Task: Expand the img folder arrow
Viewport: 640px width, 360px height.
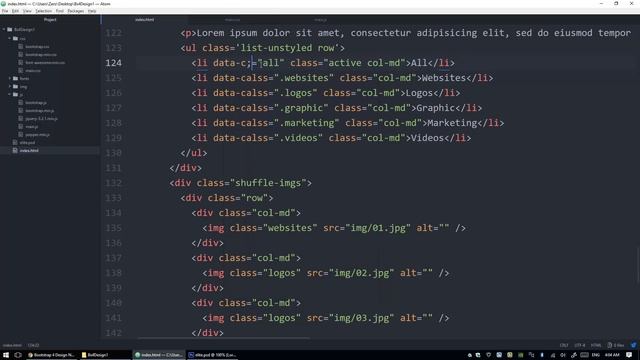Action: coord(10,87)
